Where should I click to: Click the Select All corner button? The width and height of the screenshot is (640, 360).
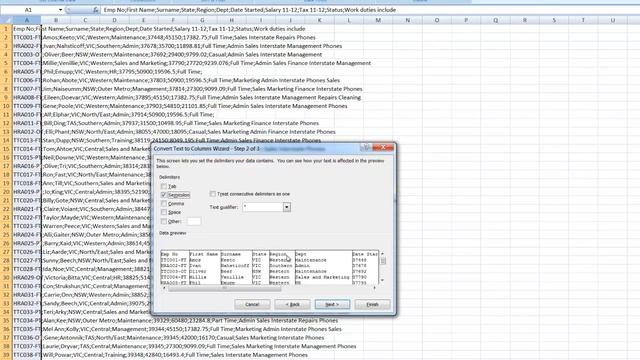pyautogui.click(x=6, y=20)
